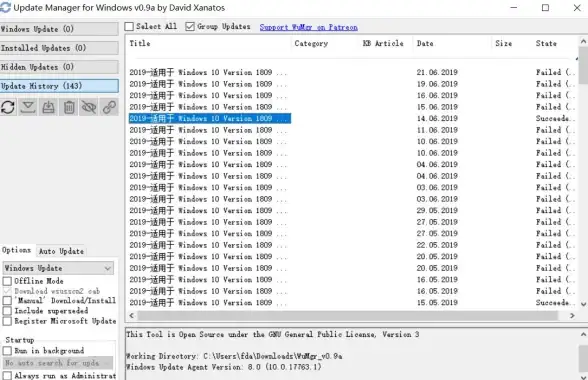Check Always run as Administrator

click(7, 375)
